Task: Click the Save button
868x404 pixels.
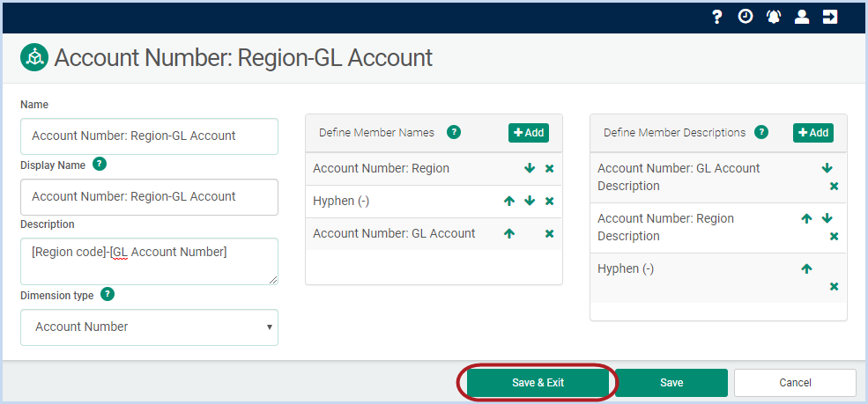Action: (671, 383)
